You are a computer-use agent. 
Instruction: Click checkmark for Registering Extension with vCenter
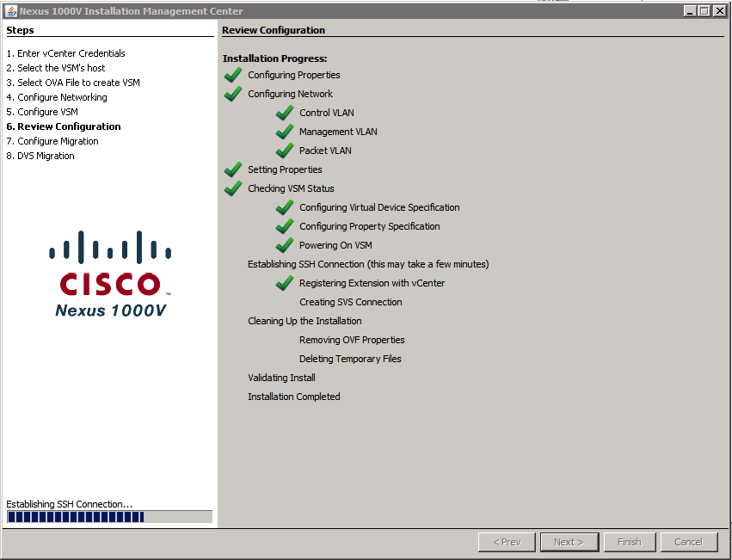click(x=285, y=283)
